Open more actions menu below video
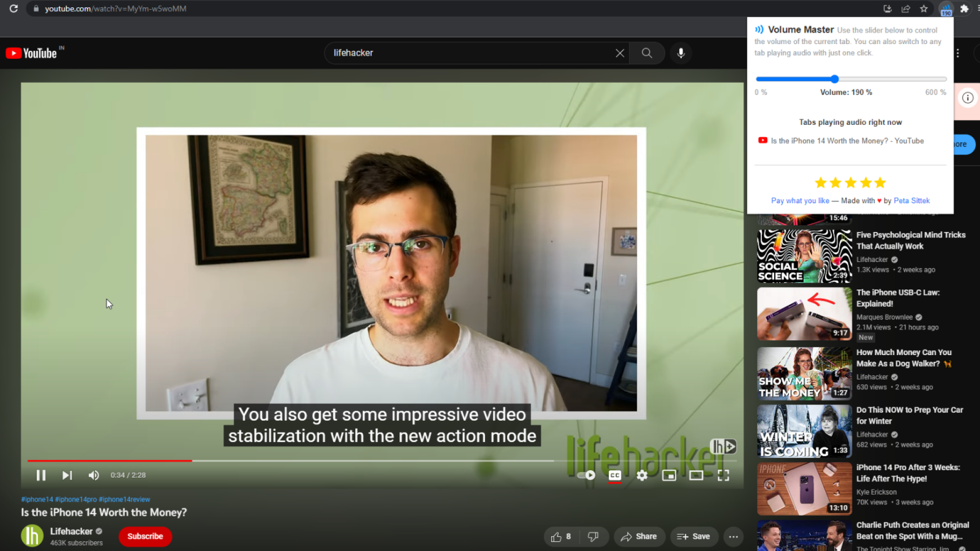The image size is (980, 551). [x=733, y=537]
